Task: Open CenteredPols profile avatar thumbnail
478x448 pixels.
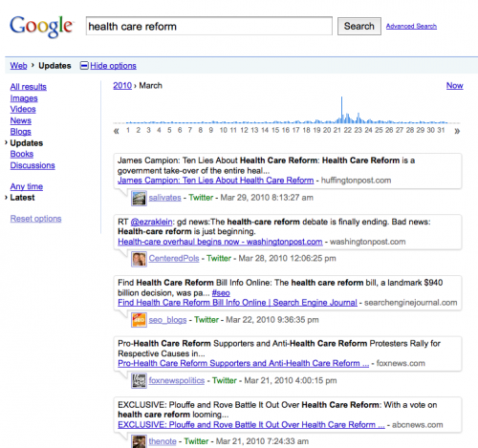Action: click(139, 259)
